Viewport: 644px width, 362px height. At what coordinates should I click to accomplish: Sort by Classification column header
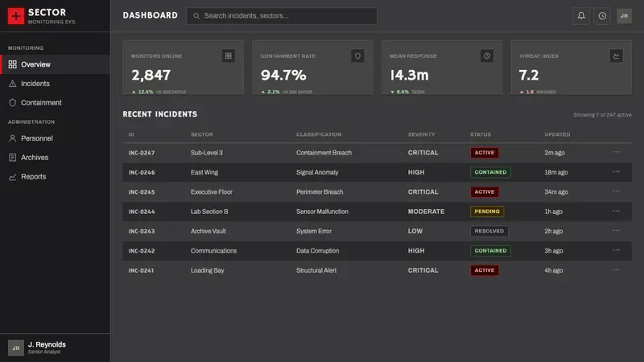[x=319, y=134]
